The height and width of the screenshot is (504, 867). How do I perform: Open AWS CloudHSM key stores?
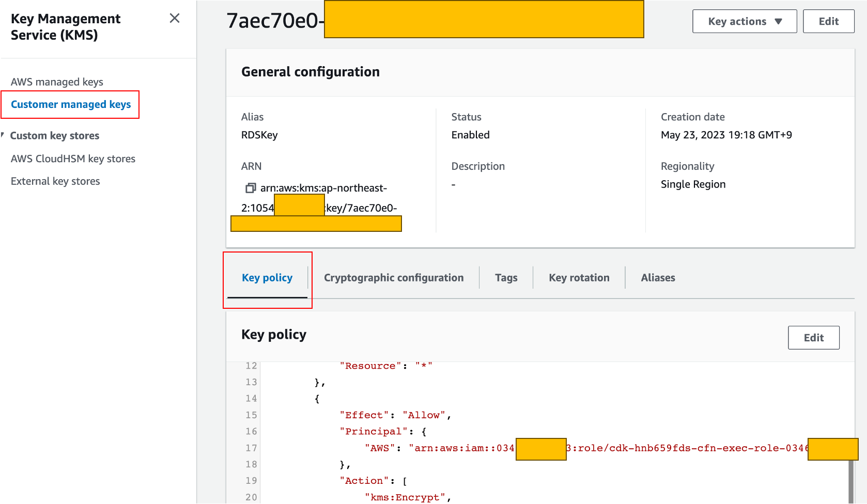[73, 159]
